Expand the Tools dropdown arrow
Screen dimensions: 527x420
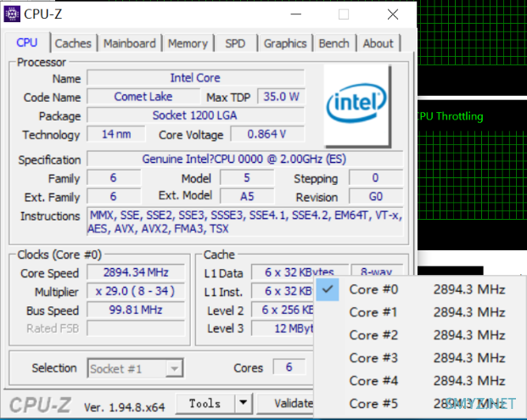pos(244,403)
